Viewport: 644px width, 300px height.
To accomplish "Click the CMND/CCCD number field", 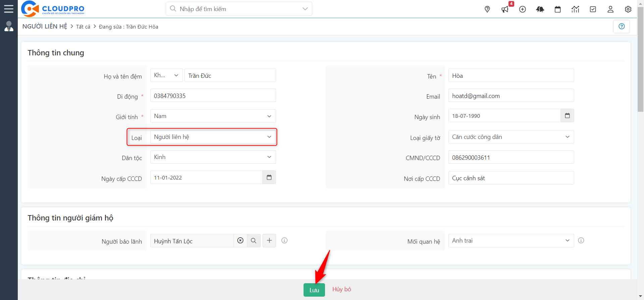I will tap(511, 157).
